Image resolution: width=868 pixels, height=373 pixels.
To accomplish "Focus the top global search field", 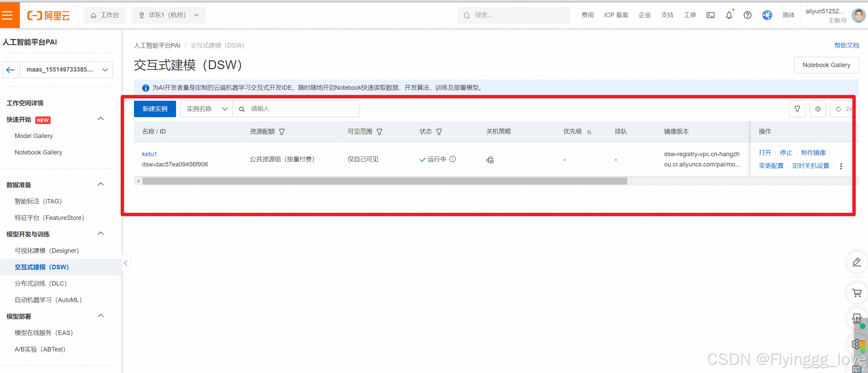I will tap(513, 15).
